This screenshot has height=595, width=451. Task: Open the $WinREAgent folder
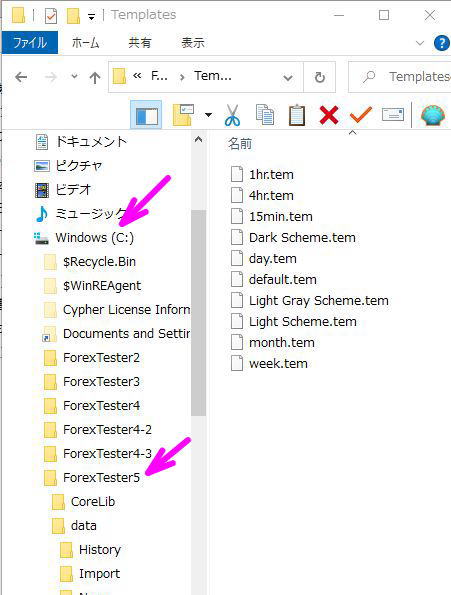pos(102,285)
